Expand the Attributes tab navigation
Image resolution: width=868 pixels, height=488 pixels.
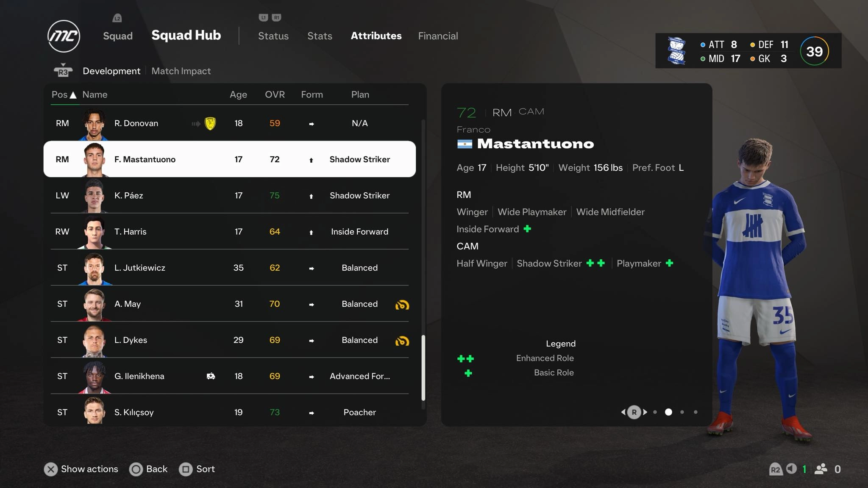click(376, 36)
